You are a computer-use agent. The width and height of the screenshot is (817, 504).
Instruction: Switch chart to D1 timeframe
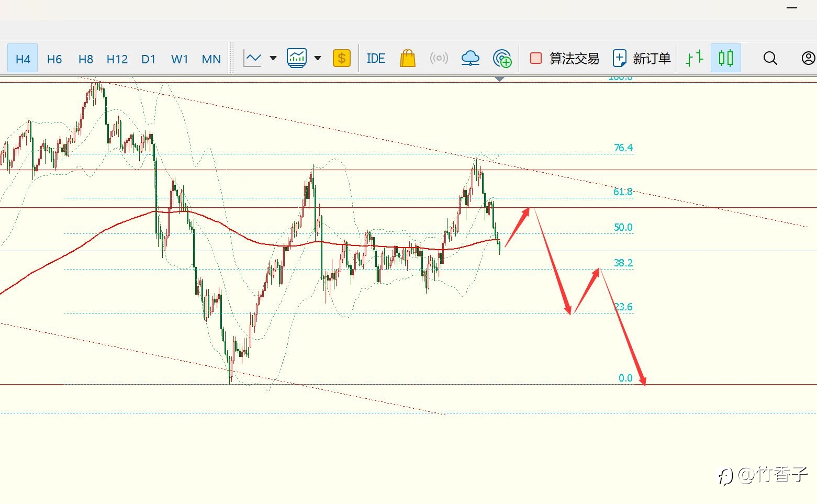coord(149,59)
